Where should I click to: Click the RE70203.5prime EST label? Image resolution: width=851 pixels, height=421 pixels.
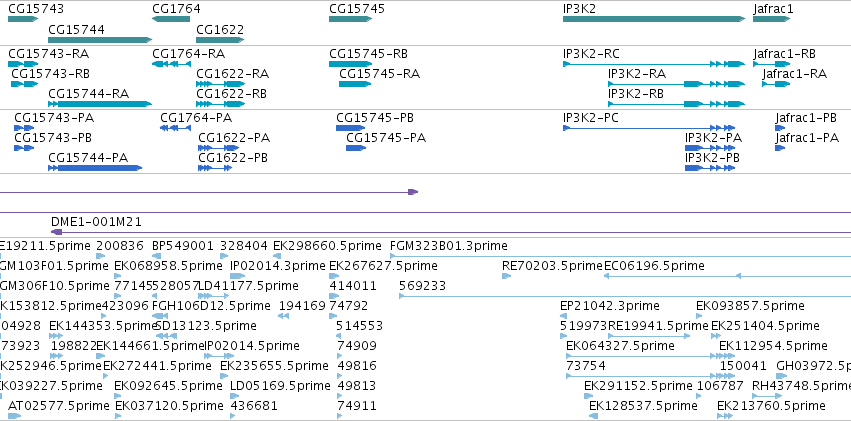coord(552,266)
